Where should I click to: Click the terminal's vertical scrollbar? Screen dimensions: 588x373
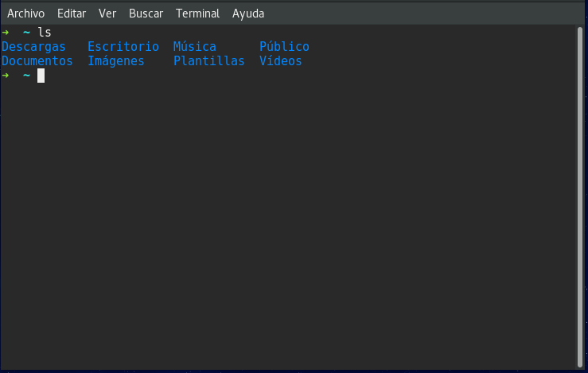(x=580, y=191)
